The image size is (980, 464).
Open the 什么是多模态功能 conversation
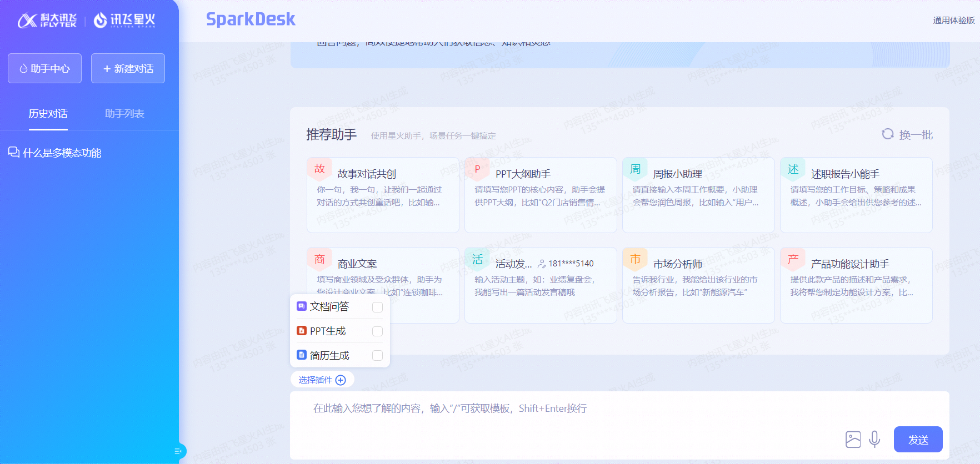point(62,153)
